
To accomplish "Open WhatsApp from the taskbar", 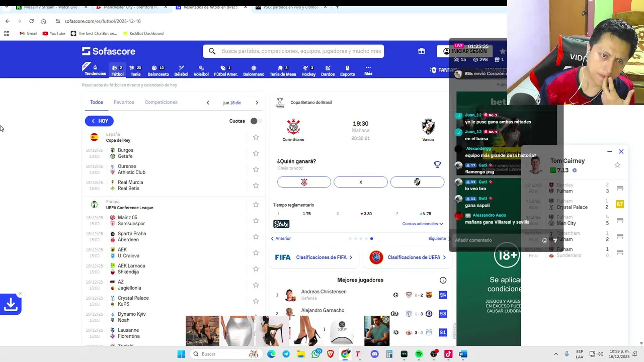I will (x=316, y=354).
